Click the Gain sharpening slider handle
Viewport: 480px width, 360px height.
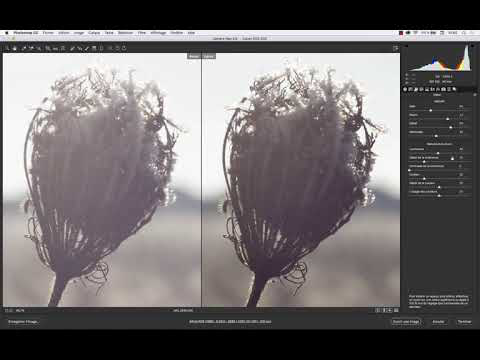(x=431, y=110)
